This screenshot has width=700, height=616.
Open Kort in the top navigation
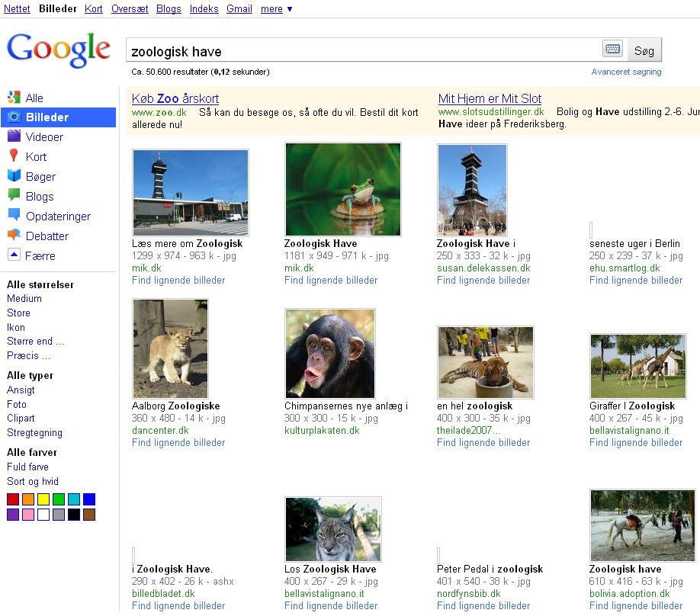[x=94, y=8]
